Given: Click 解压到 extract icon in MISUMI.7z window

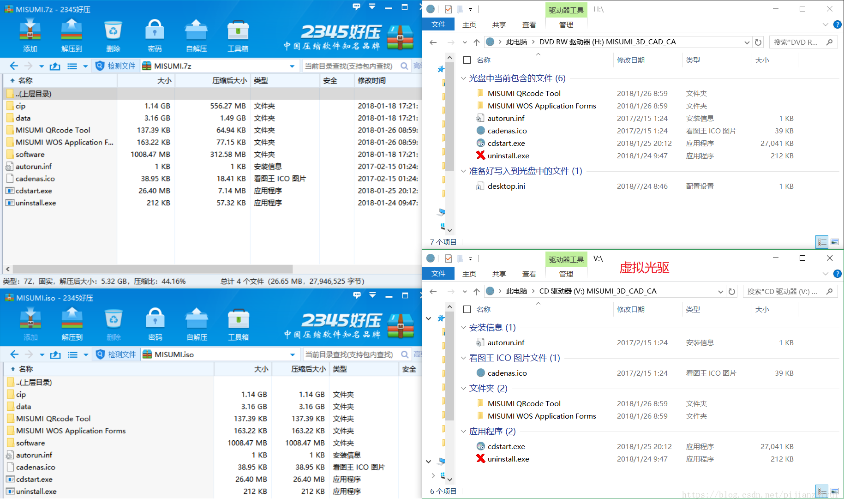Looking at the screenshot, I should click(72, 35).
